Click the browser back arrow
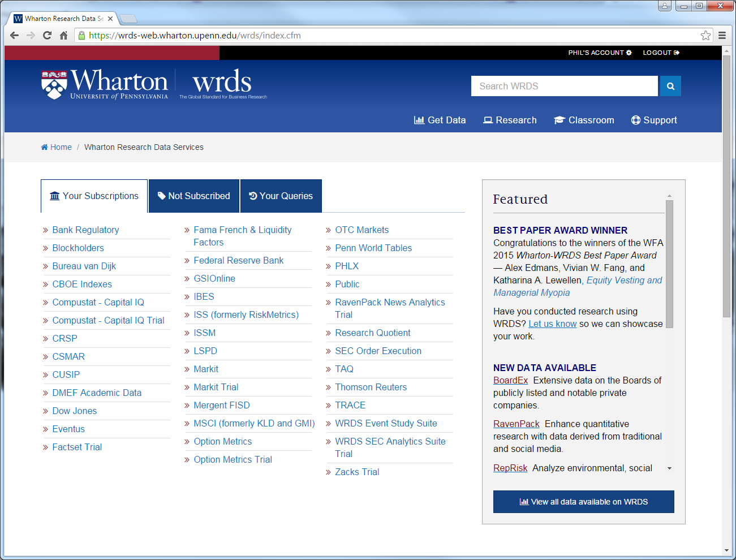736x560 pixels. point(15,35)
